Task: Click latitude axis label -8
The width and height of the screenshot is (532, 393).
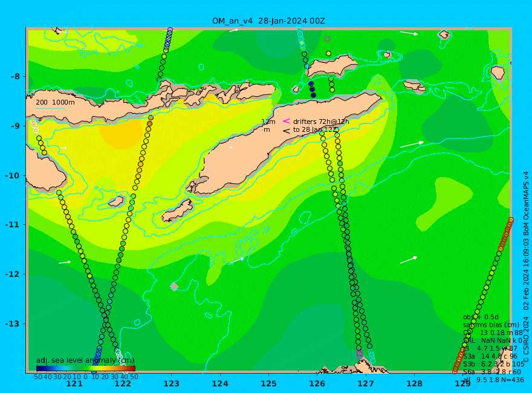Action: 15,76
